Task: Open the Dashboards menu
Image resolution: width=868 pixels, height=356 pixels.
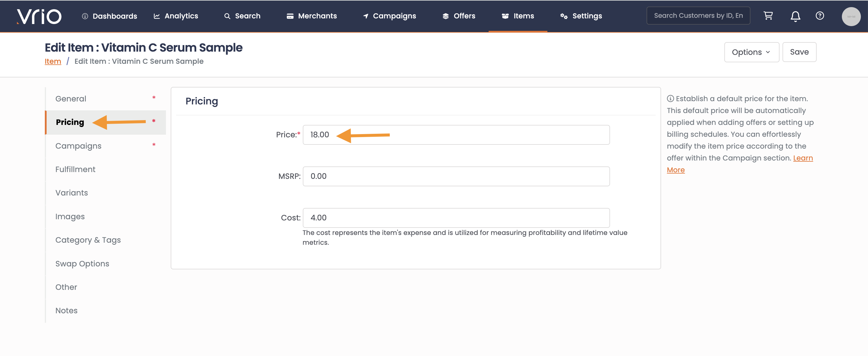Action: pyautogui.click(x=110, y=16)
